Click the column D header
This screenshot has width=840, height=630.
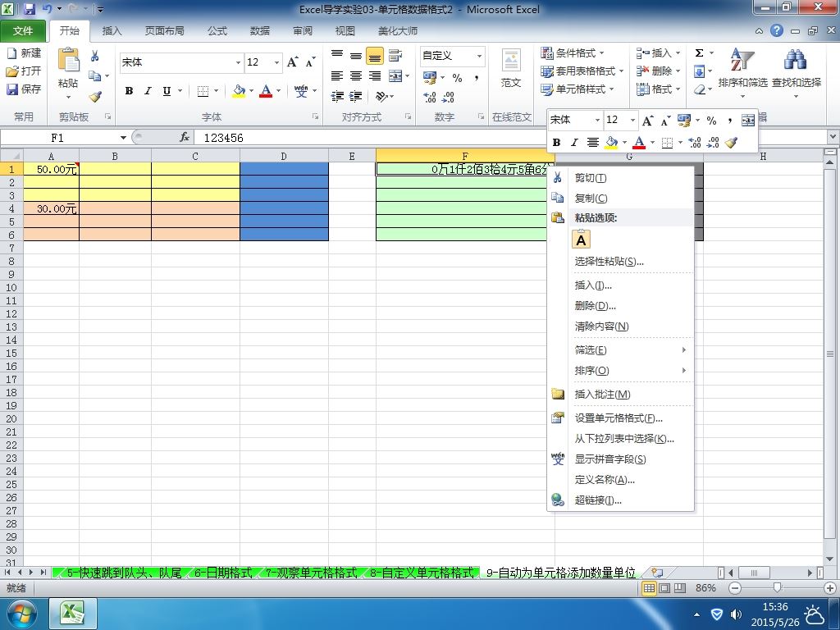[284, 156]
